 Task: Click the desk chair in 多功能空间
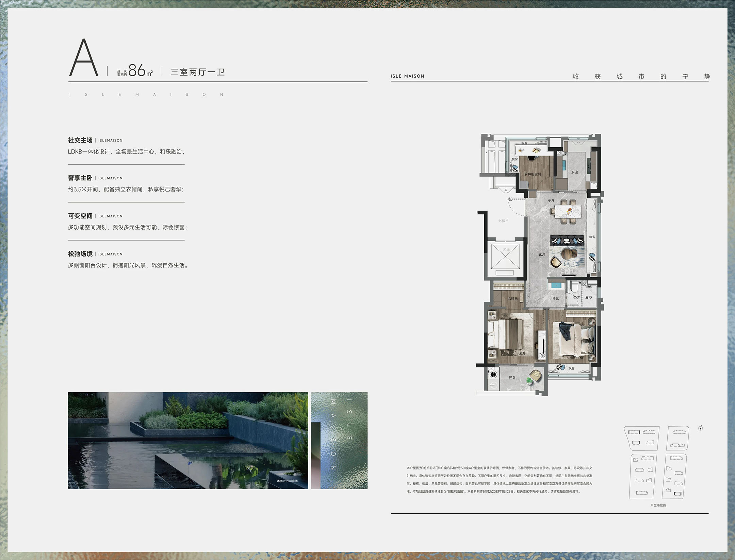click(532, 157)
